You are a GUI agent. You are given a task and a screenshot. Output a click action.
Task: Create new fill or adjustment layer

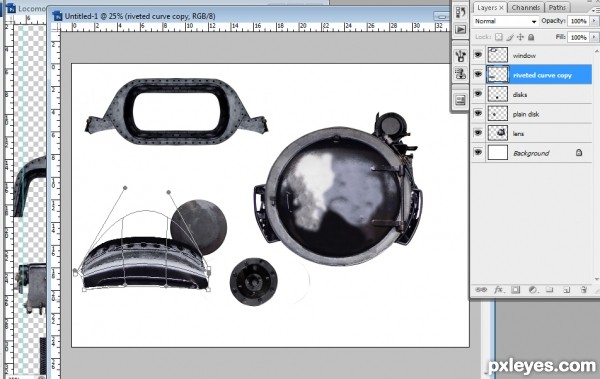point(533,290)
